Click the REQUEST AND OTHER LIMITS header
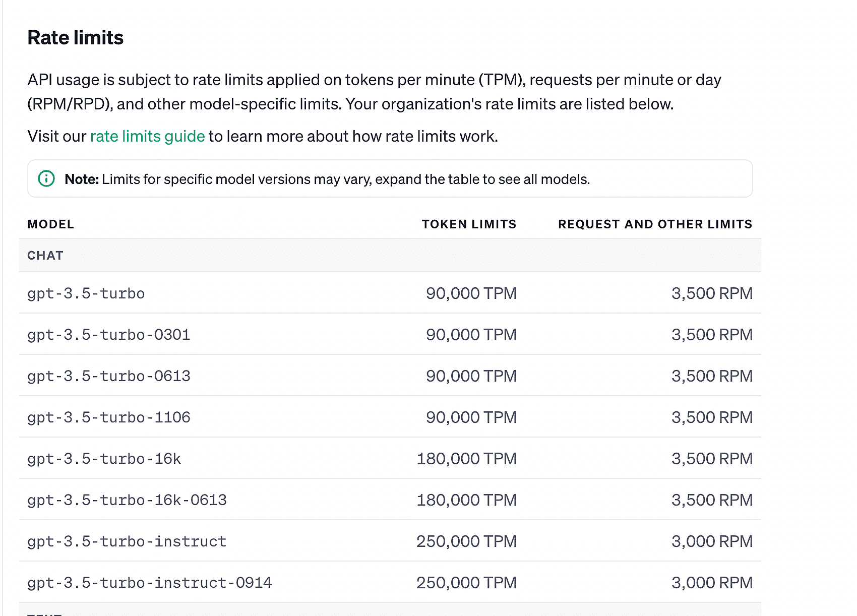857x616 pixels. [x=655, y=224]
